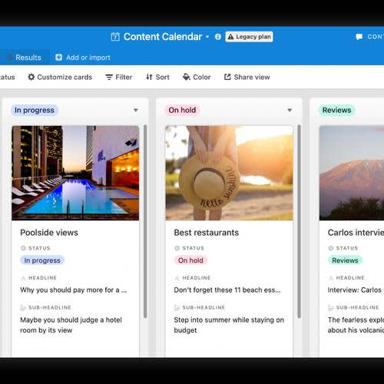This screenshot has height=384, width=384.
Task: Click the Poolside views card title
Action: pyautogui.click(x=49, y=233)
